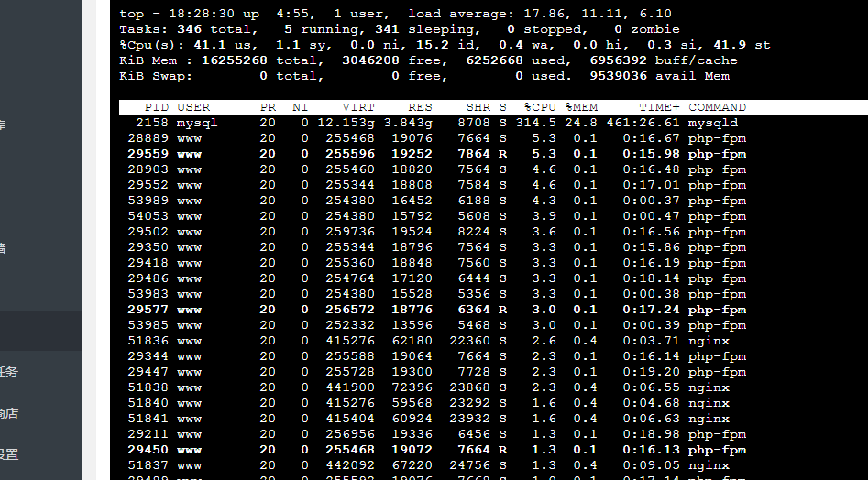Viewport: 868px width, 480px height.
Task: Click the 314.5 CPU usage value
Action: tap(536, 123)
